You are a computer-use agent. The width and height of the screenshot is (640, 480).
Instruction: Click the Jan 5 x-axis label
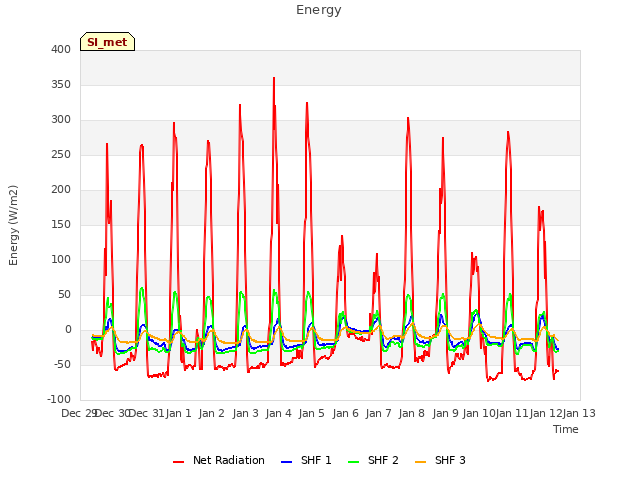point(311,413)
